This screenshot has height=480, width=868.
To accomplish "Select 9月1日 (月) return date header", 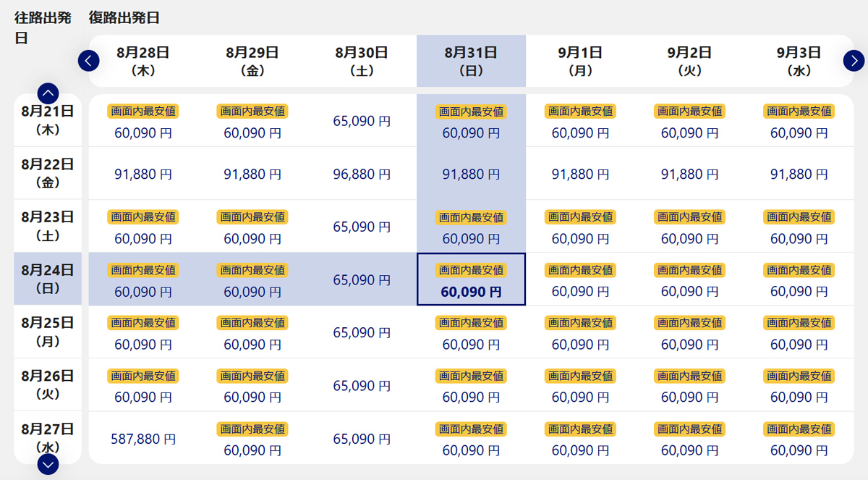I will pos(580,61).
